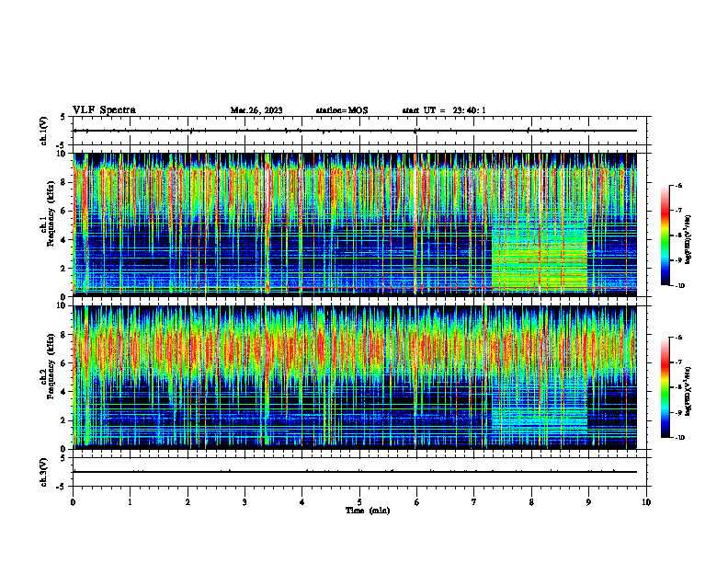
Task: Click the ch.1 color bar log(PSD) label
Action: (x=688, y=240)
